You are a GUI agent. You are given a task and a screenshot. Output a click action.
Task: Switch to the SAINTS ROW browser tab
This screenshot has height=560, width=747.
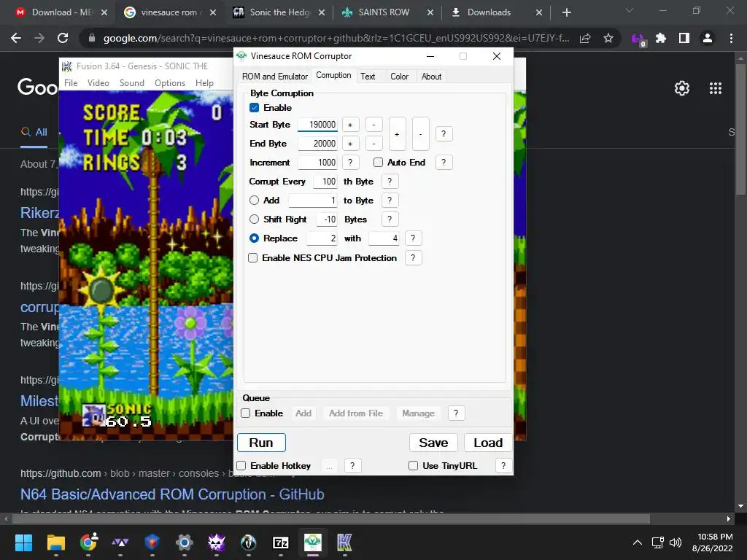(387, 12)
